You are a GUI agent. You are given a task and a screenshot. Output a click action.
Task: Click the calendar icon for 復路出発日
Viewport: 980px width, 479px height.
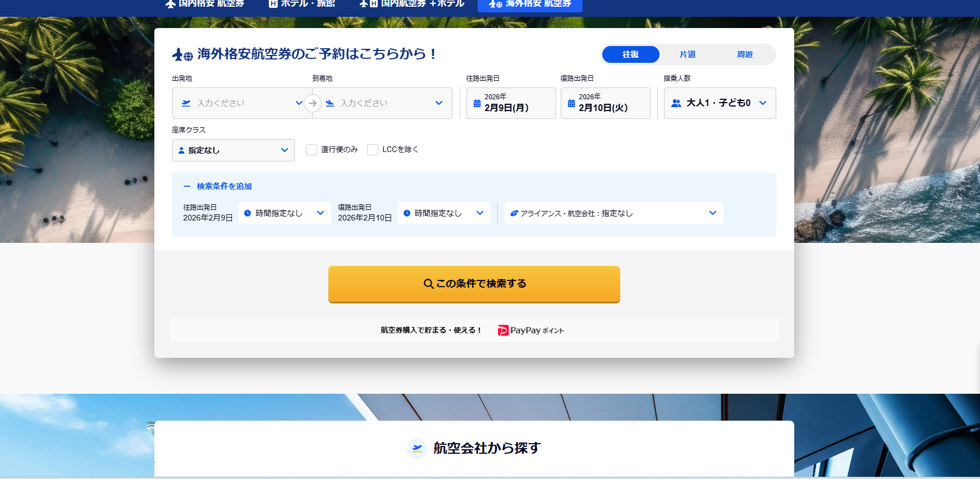point(571,103)
